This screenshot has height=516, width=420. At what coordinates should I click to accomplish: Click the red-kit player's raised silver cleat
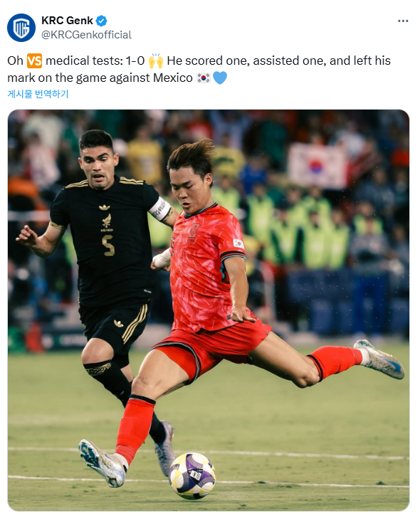pyautogui.click(x=379, y=359)
